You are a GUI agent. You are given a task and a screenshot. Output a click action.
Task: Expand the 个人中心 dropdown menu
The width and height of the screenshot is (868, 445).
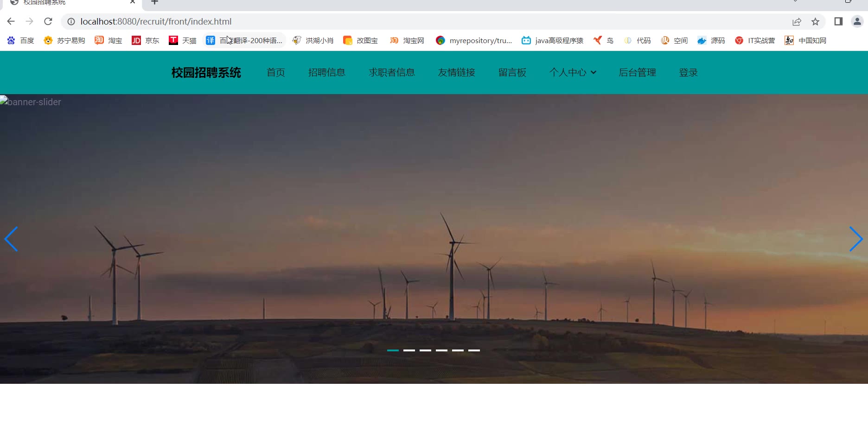[573, 72]
